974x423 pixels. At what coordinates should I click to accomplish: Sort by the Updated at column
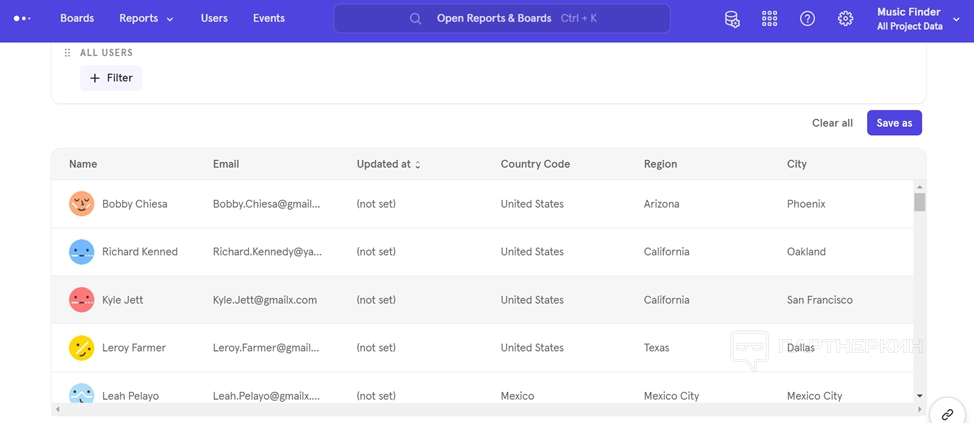pyautogui.click(x=388, y=164)
